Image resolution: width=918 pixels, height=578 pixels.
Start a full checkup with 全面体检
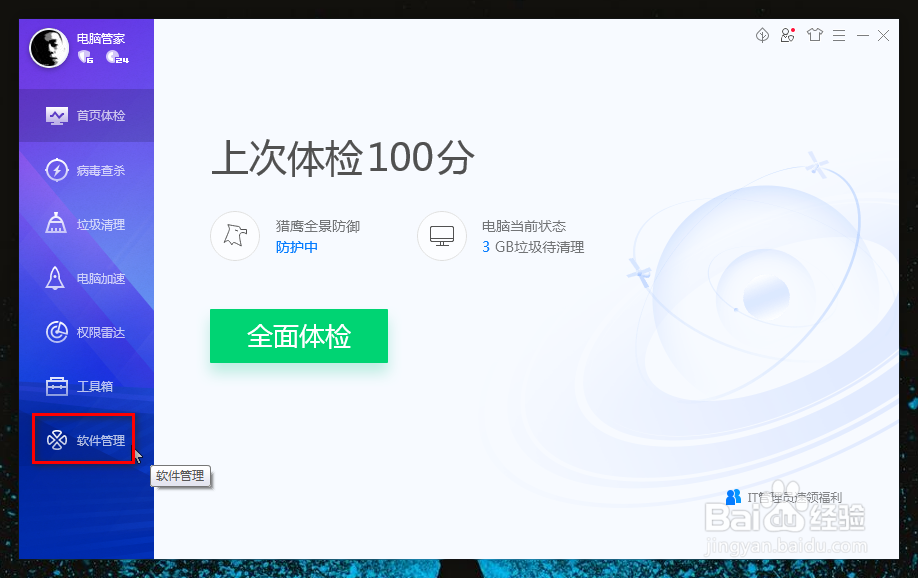(298, 337)
